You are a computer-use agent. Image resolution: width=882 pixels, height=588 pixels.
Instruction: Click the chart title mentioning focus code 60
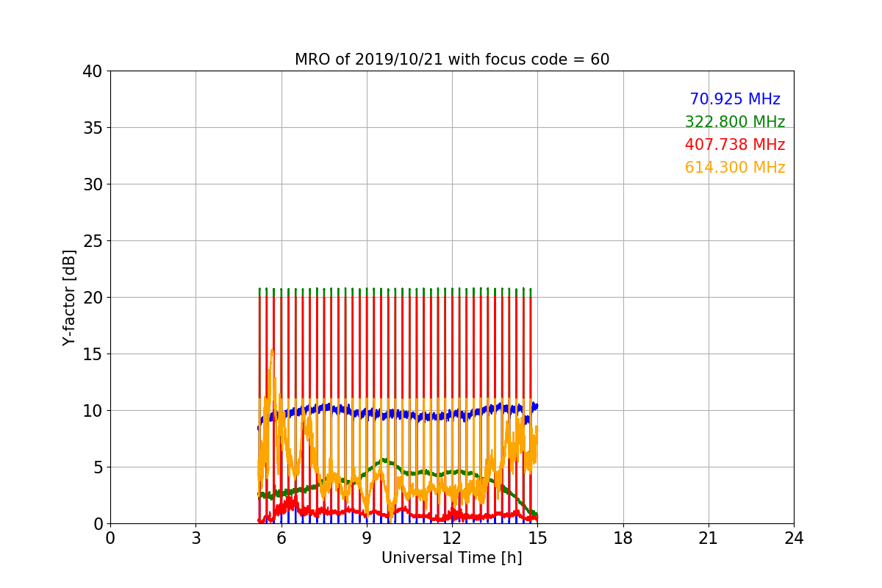(452, 60)
